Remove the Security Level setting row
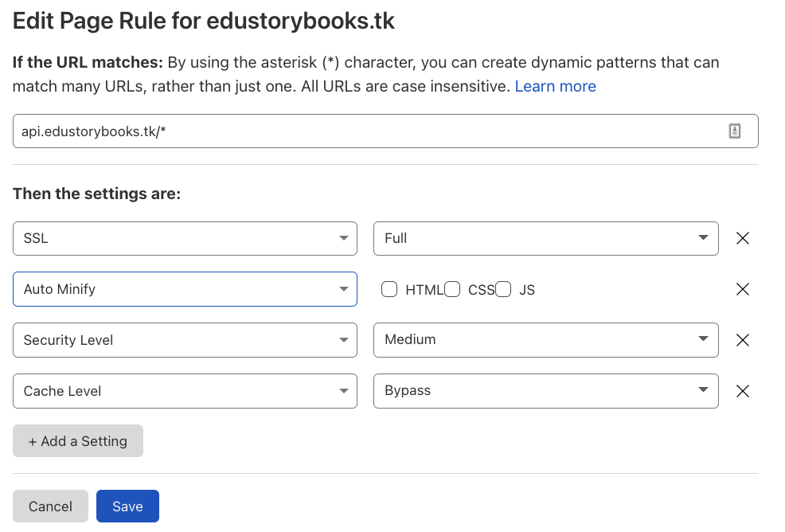This screenshot has height=532, width=785. (742, 340)
